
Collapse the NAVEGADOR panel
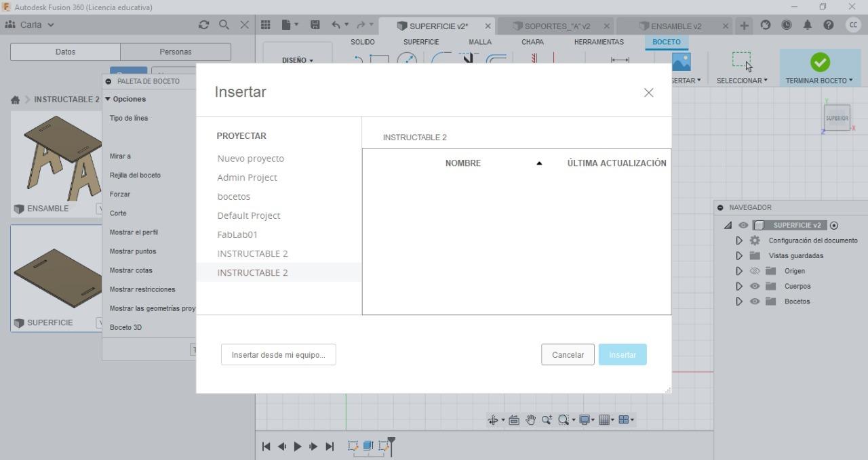click(720, 208)
